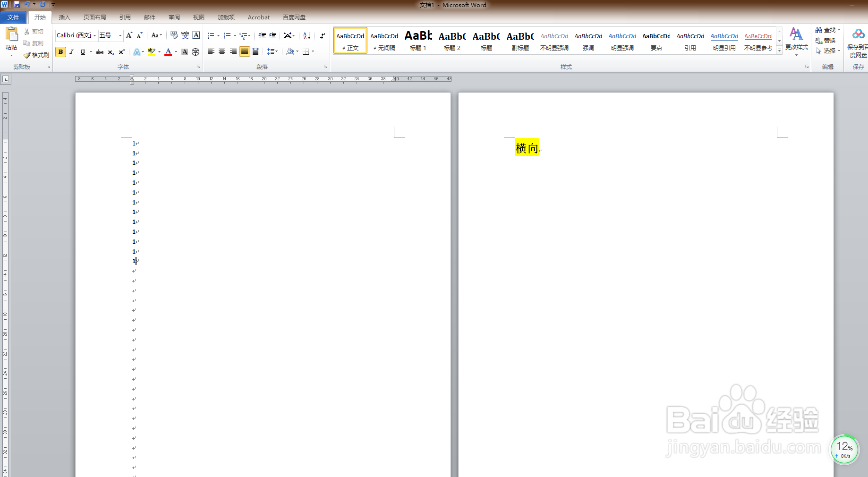Open the font name Calibri dropdown

95,35
